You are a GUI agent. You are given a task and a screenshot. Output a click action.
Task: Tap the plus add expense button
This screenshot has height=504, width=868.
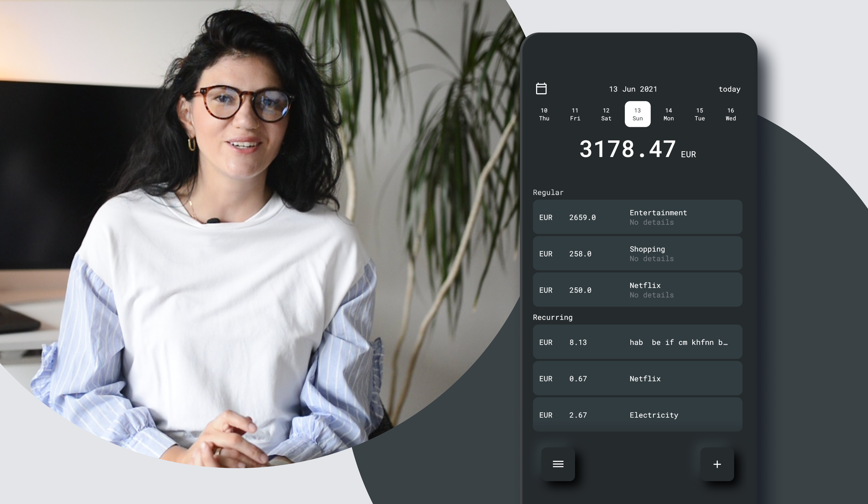pyautogui.click(x=717, y=464)
